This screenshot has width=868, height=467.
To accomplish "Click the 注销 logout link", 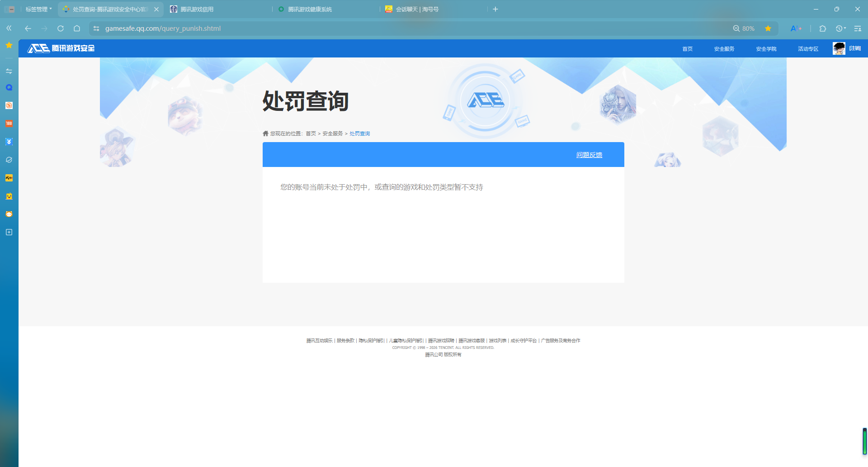I will click(855, 48).
